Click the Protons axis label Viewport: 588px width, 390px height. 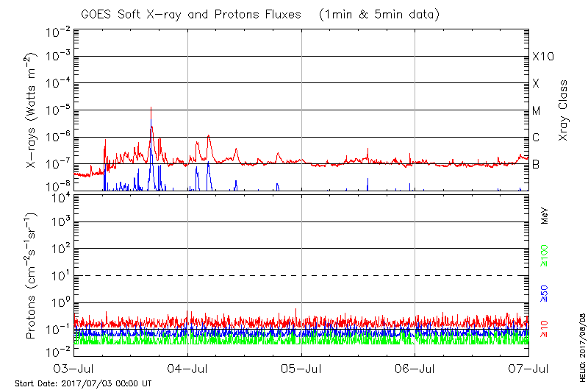(33, 276)
